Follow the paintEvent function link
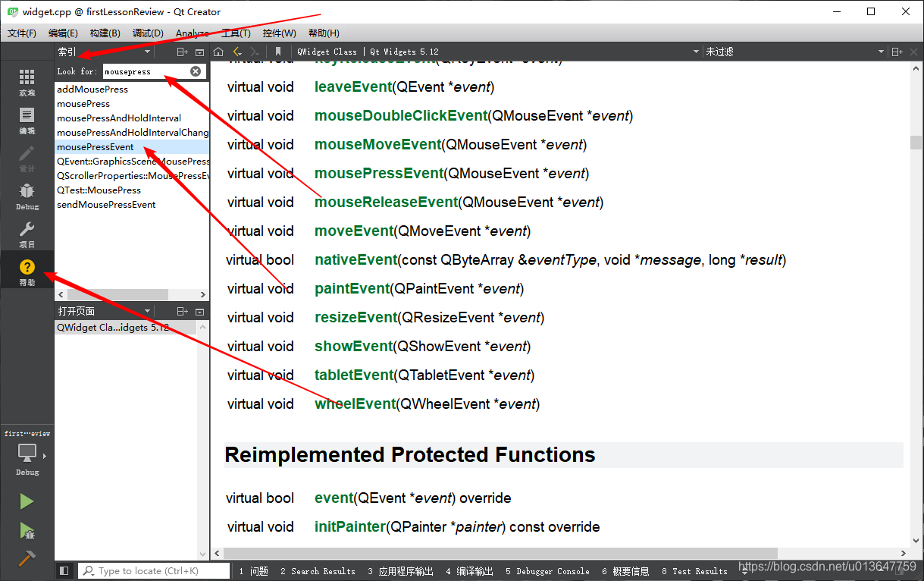Image resolution: width=924 pixels, height=581 pixels. pos(352,289)
